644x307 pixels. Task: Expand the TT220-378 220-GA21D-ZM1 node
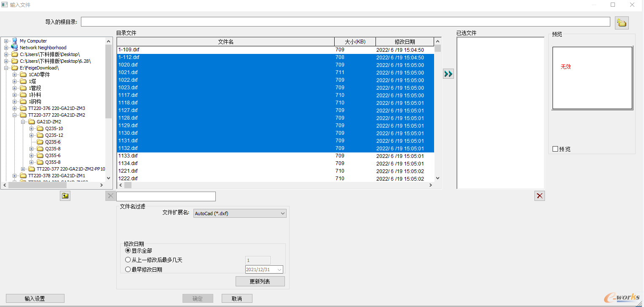(15, 176)
